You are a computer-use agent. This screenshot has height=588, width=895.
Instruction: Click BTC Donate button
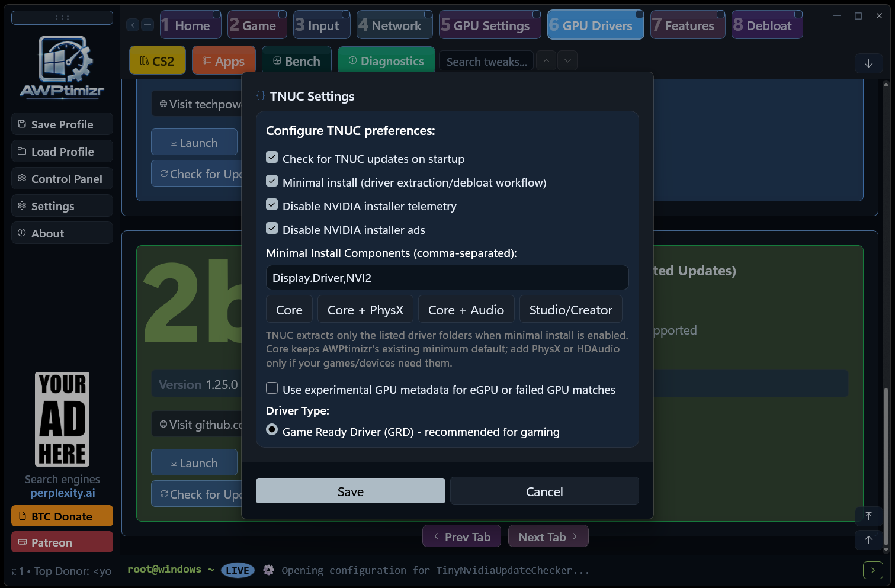(62, 516)
